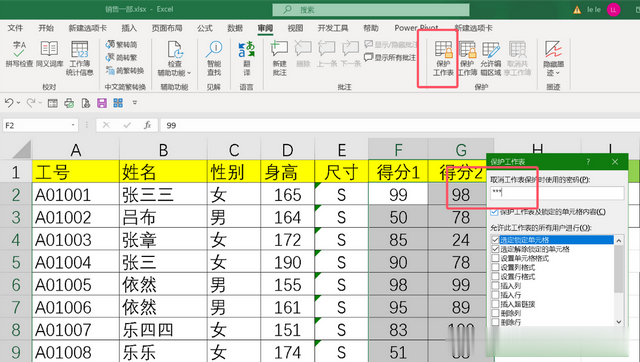The height and width of the screenshot is (362, 640).
Task: Click the print preview icon with printer
Action: point(69,103)
